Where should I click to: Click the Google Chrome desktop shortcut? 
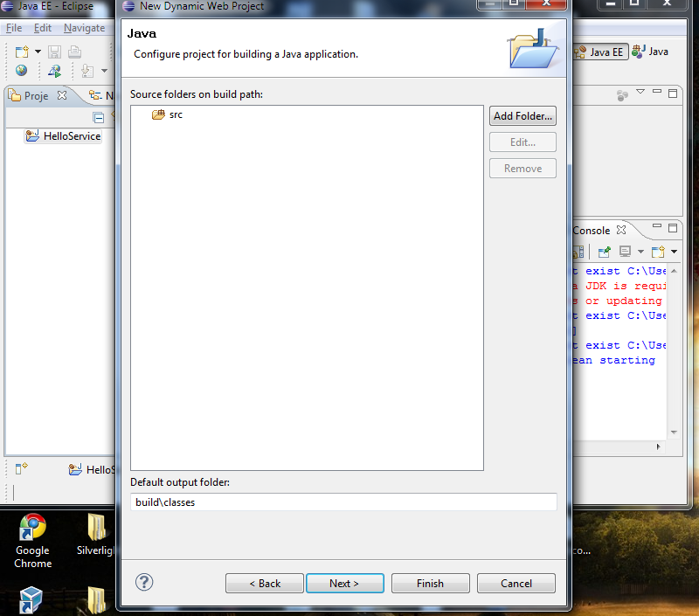[32, 541]
